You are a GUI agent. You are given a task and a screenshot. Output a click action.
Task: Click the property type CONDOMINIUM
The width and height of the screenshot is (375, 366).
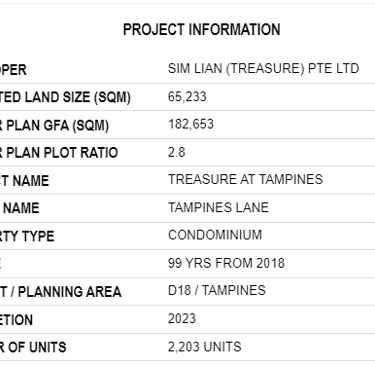[x=215, y=235]
